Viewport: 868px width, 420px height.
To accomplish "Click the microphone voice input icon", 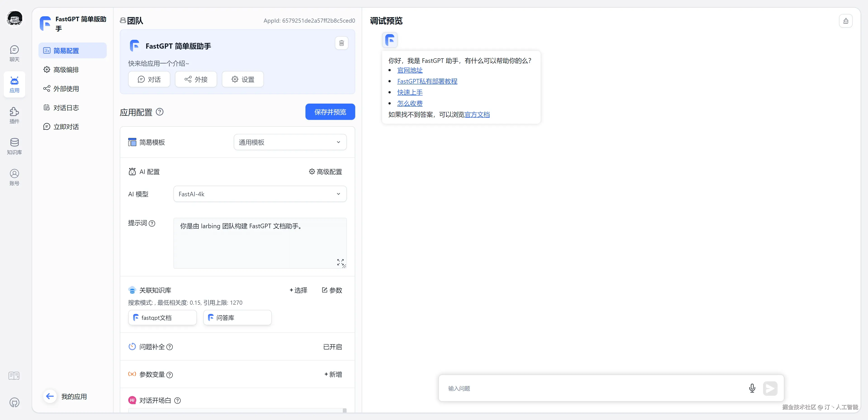I will coord(752,388).
